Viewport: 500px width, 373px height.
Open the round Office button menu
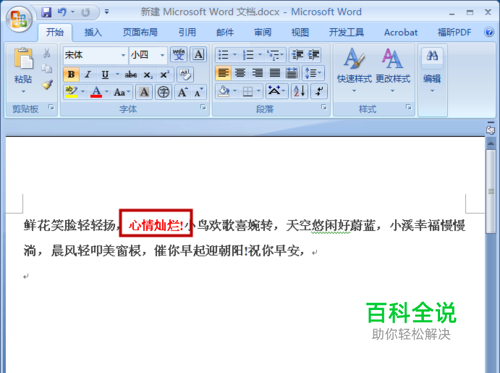[19, 19]
